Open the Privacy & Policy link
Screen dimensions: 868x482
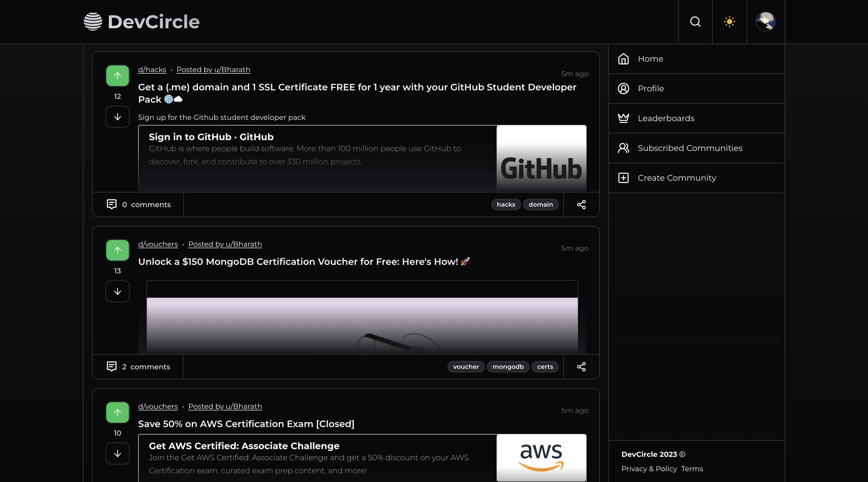pos(649,469)
